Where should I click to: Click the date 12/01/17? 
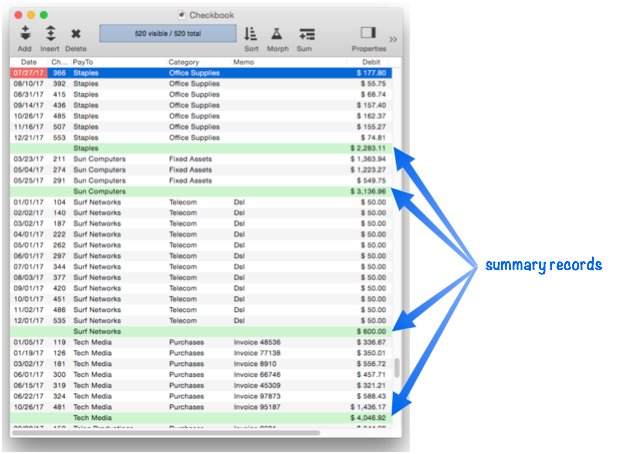[29, 320]
